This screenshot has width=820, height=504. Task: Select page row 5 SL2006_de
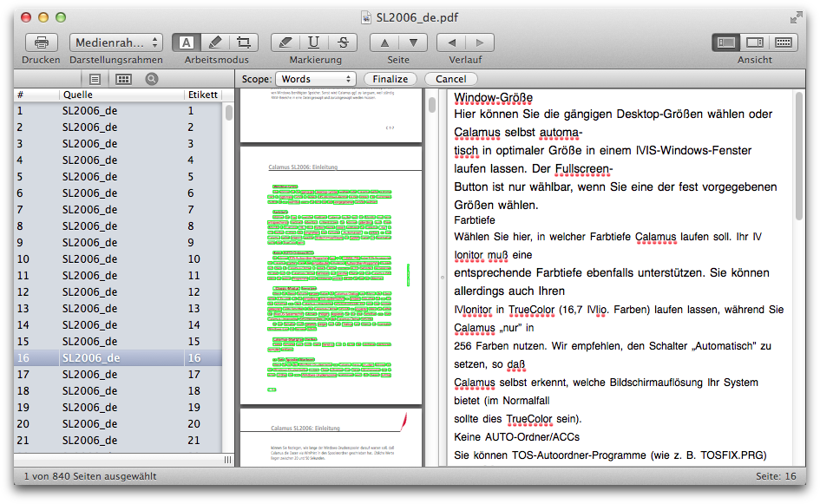pyautogui.click(x=118, y=177)
